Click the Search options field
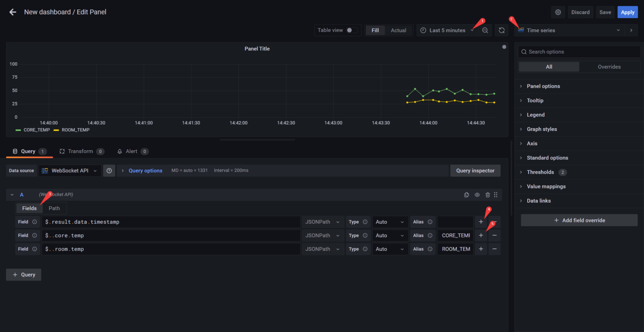The height and width of the screenshot is (332, 644). point(579,51)
